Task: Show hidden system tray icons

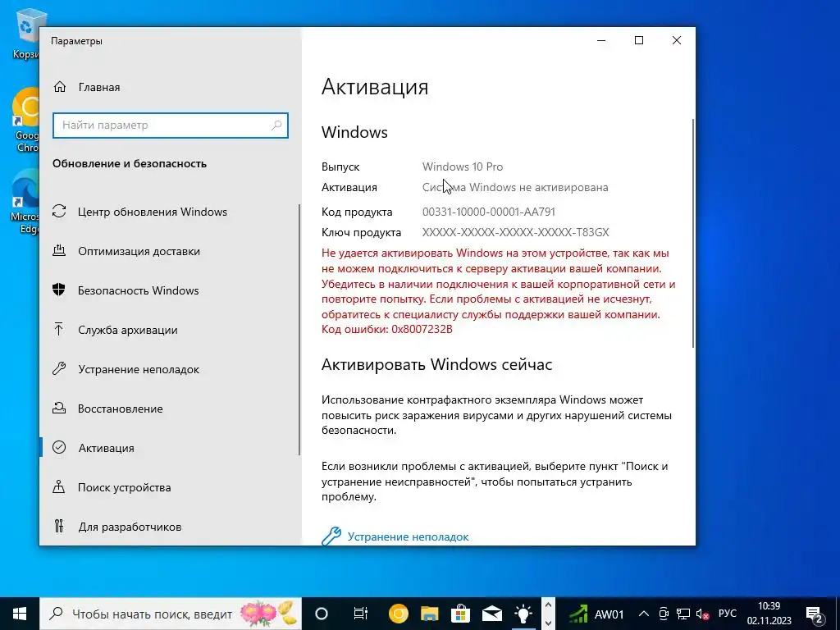Action: click(644, 614)
